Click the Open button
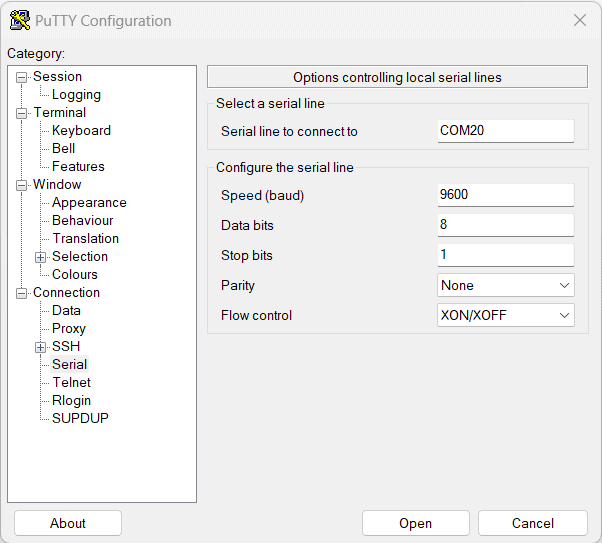Viewport: 602px width, 543px height. pyautogui.click(x=415, y=523)
